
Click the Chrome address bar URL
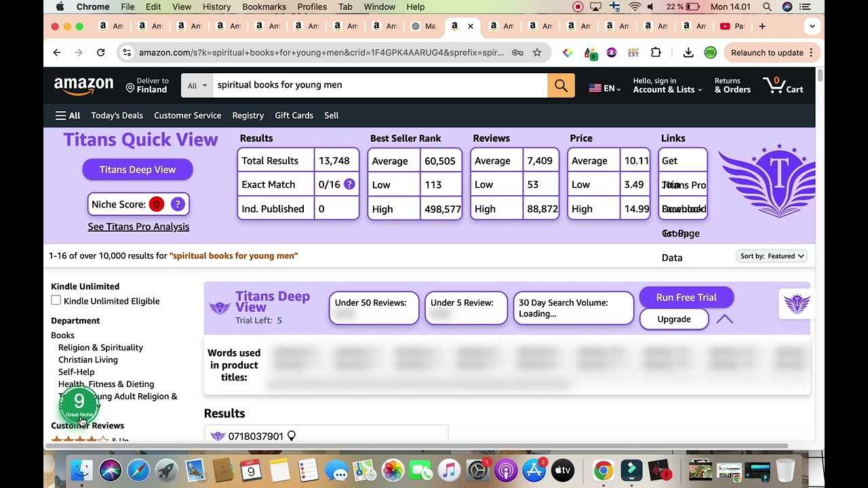tap(321, 53)
